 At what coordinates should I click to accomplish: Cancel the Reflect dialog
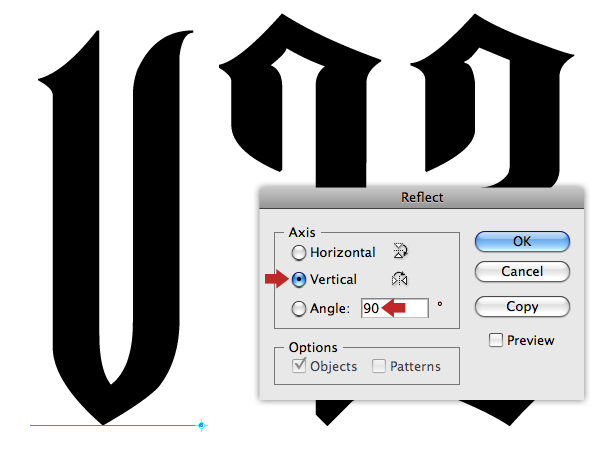click(x=522, y=271)
